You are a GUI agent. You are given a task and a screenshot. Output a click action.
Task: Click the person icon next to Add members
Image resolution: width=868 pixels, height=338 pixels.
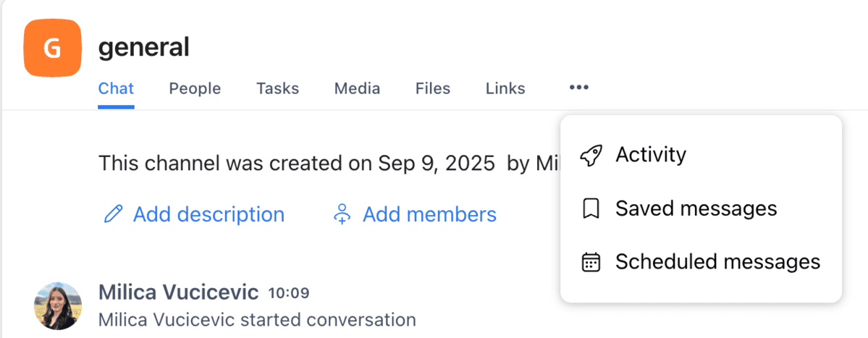tap(342, 214)
